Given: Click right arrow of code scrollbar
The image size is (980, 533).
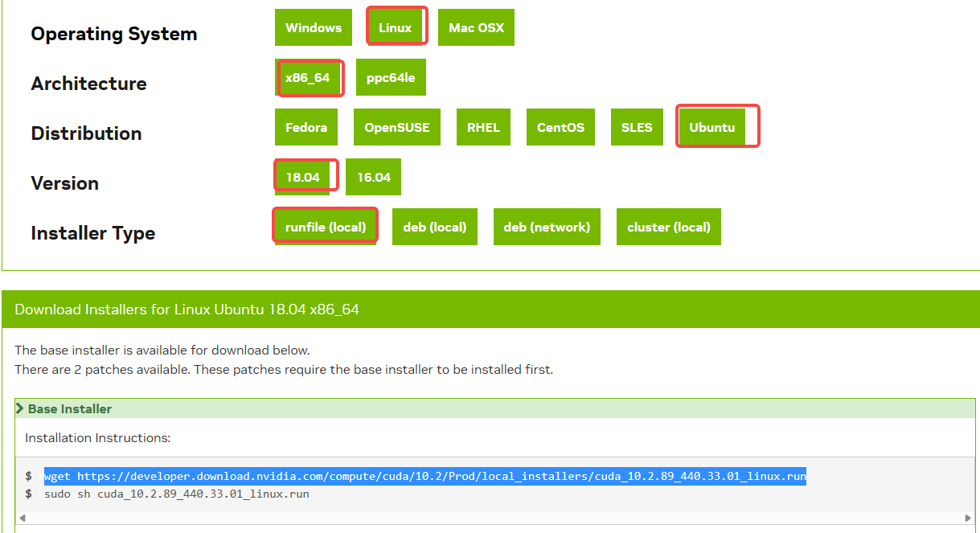Looking at the screenshot, I should pyautogui.click(x=969, y=518).
